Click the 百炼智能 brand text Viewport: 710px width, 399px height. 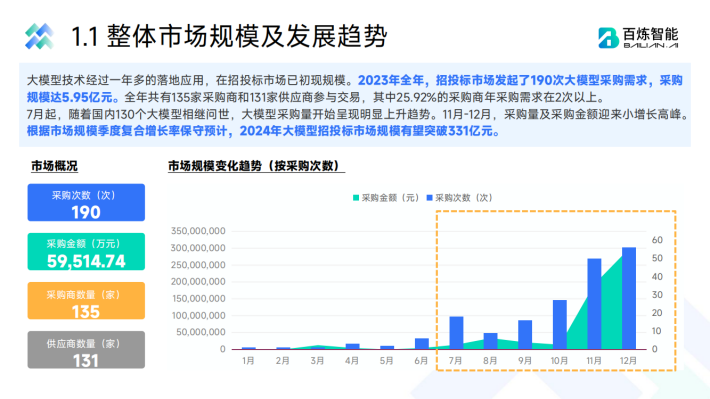(651, 34)
